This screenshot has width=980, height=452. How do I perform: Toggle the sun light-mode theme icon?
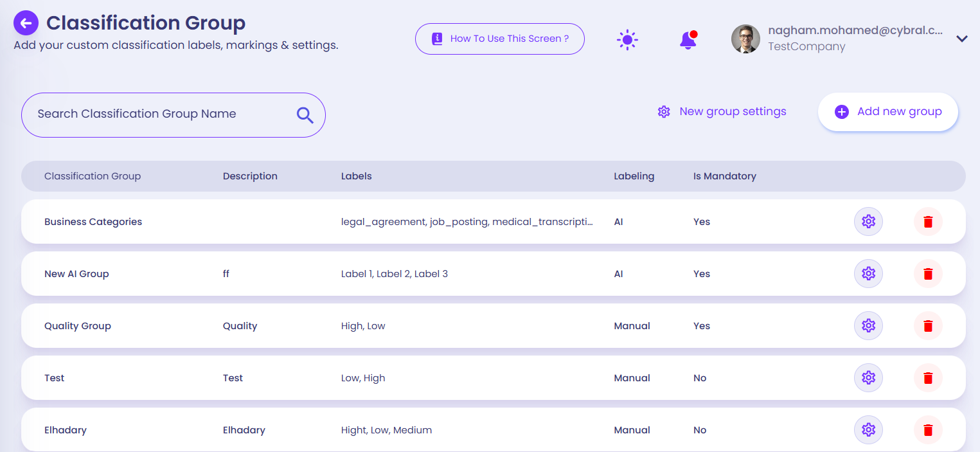click(627, 39)
